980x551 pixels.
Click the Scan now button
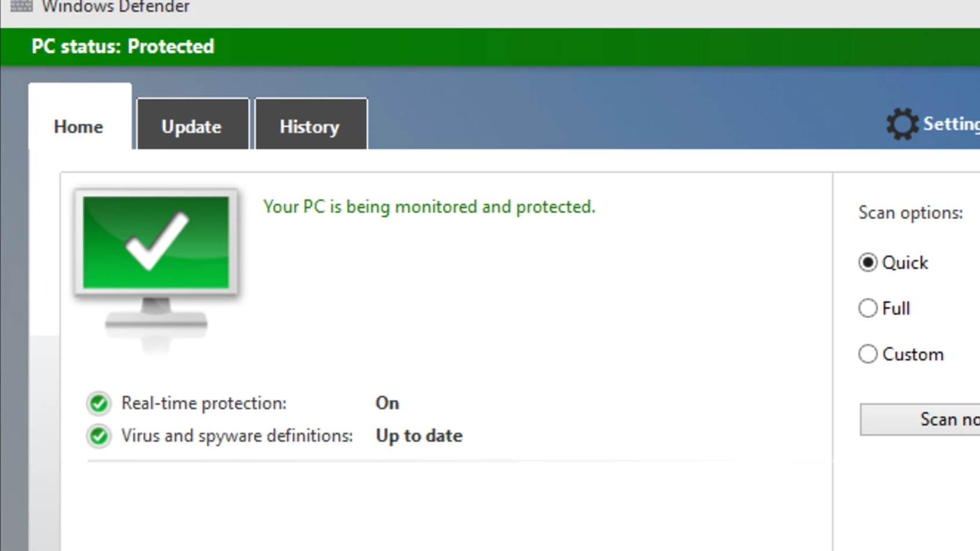point(920,419)
